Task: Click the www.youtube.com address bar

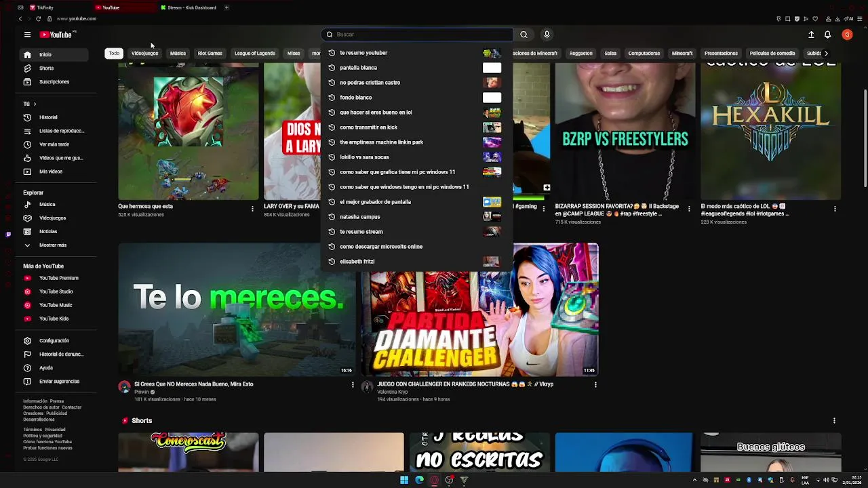Action: [77, 19]
